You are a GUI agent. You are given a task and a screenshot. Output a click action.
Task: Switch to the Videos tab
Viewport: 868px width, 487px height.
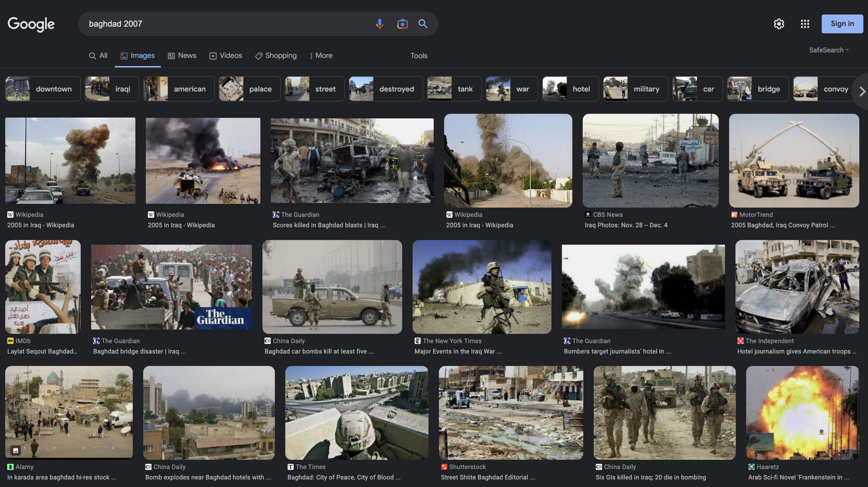pos(226,56)
